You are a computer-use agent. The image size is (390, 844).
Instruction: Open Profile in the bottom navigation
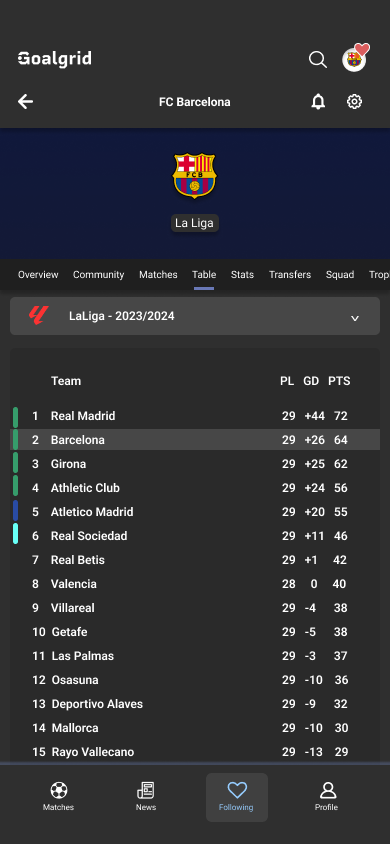327,797
